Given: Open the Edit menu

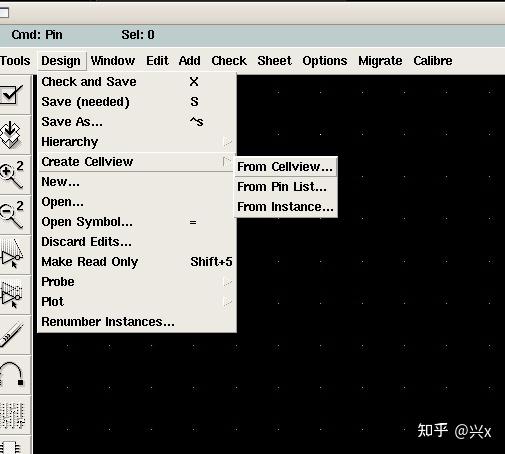Looking at the screenshot, I should point(157,61).
